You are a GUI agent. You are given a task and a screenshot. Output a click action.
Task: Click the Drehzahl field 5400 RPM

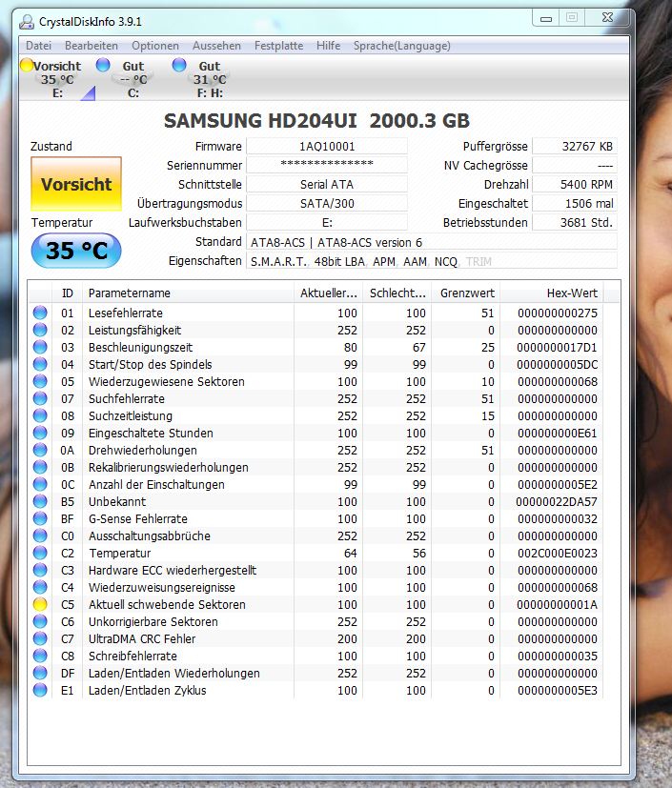(x=575, y=185)
